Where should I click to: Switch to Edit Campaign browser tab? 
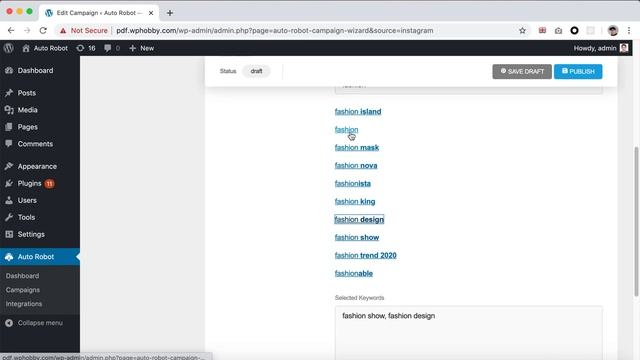tap(98, 13)
